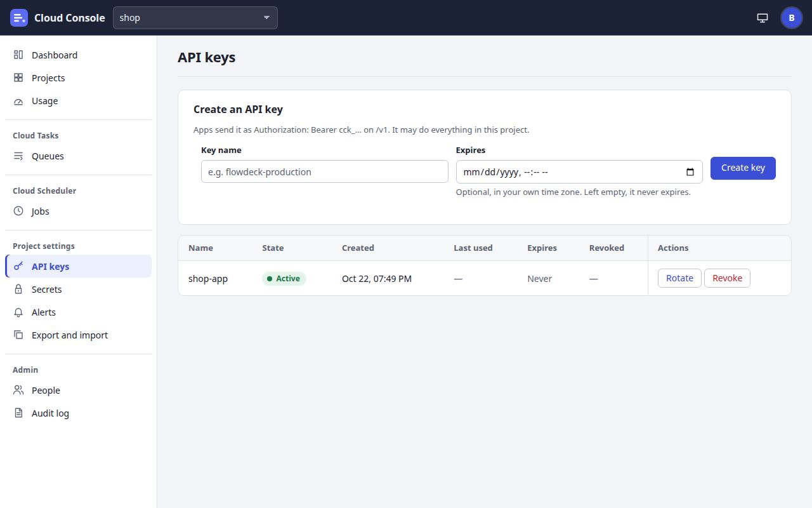The height and width of the screenshot is (508, 812).
Task: Click the Export and import copy icon
Action: 18,335
